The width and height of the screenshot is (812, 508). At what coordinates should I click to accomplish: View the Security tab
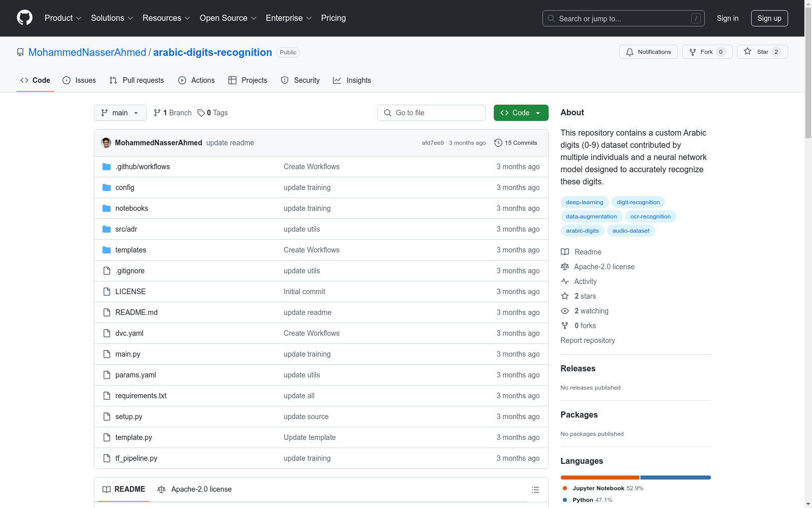[300, 80]
